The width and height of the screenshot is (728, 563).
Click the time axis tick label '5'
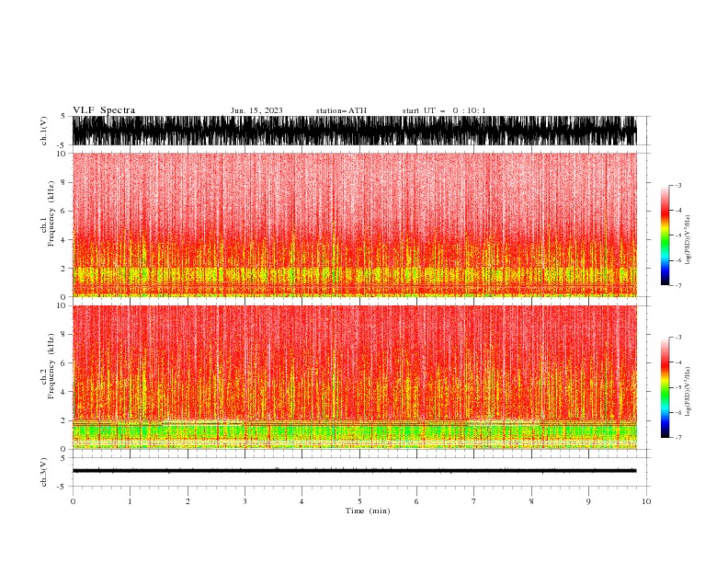point(359,501)
